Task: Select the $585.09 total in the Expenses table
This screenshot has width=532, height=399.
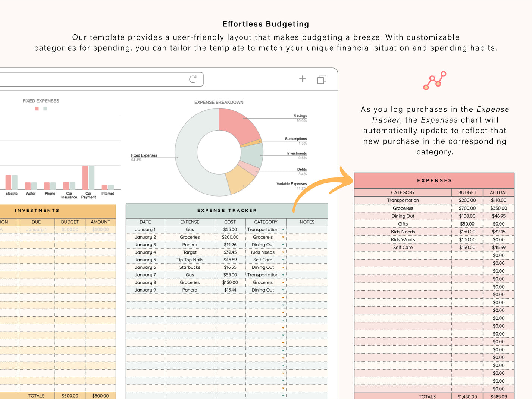Action: [x=499, y=396]
